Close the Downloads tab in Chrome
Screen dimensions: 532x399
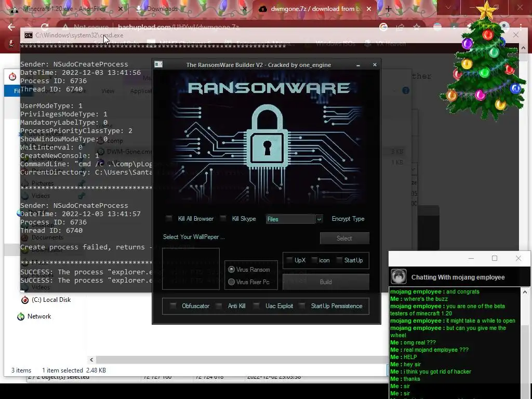(x=244, y=9)
